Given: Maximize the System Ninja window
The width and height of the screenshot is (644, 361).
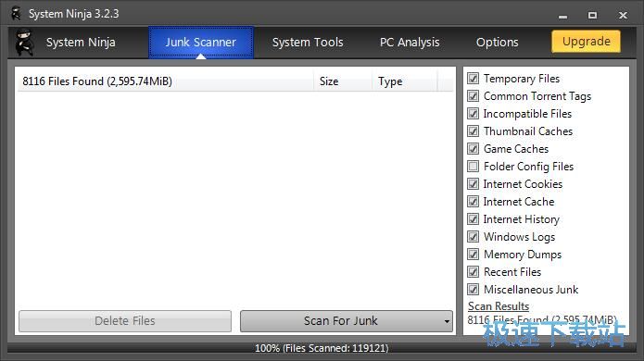Looking at the screenshot, I should point(592,15).
